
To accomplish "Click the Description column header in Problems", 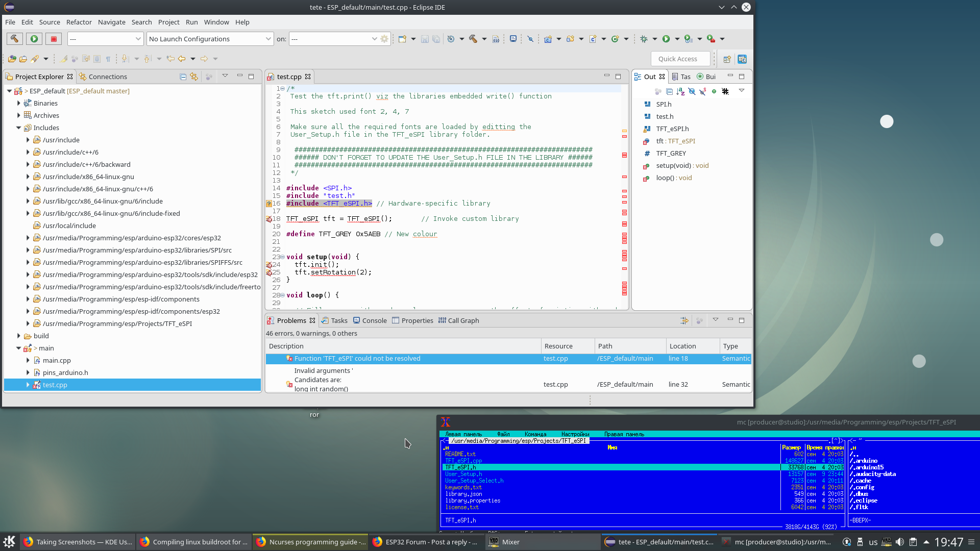I will (x=403, y=346).
